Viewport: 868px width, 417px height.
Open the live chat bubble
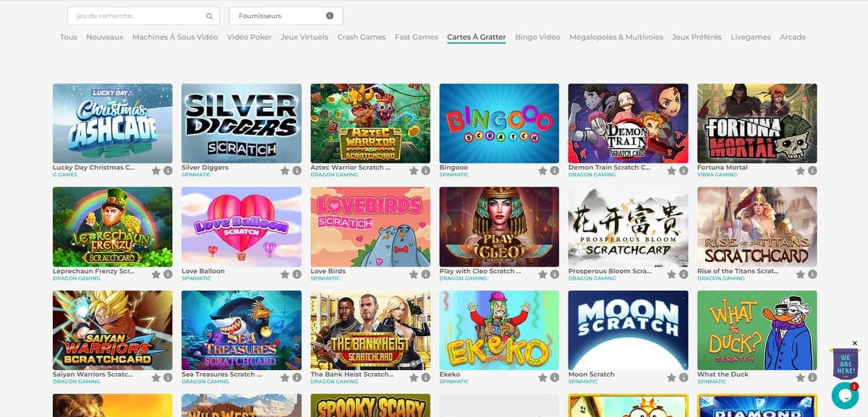click(x=844, y=395)
